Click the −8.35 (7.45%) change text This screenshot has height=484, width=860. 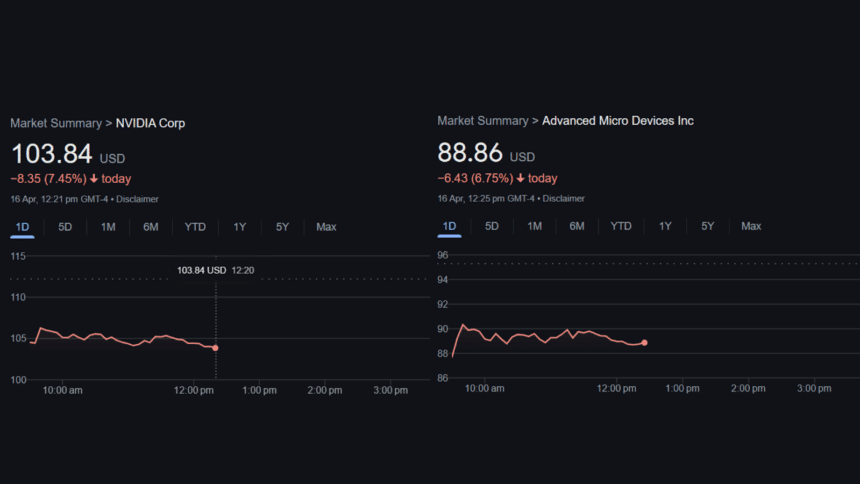tap(48, 179)
